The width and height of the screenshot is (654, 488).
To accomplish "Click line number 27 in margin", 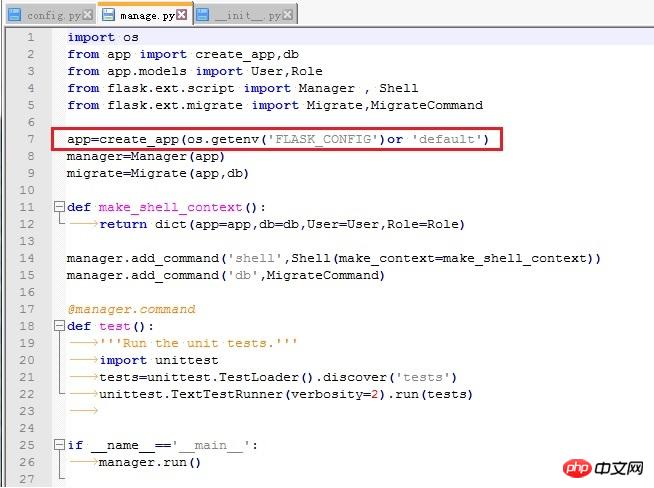I will pyautogui.click(x=27, y=478).
